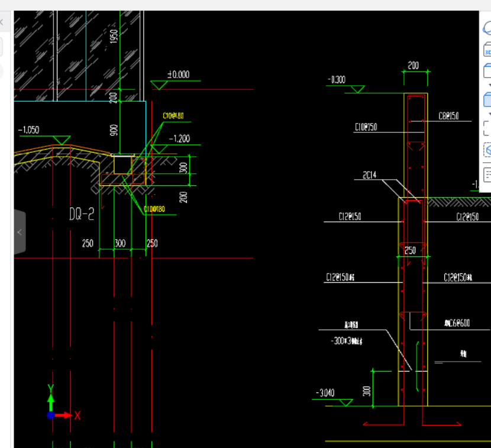Select right C12@150 label beside wall
Image resolution: width=491 pixels, height=448 pixels.
[x=467, y=217]
